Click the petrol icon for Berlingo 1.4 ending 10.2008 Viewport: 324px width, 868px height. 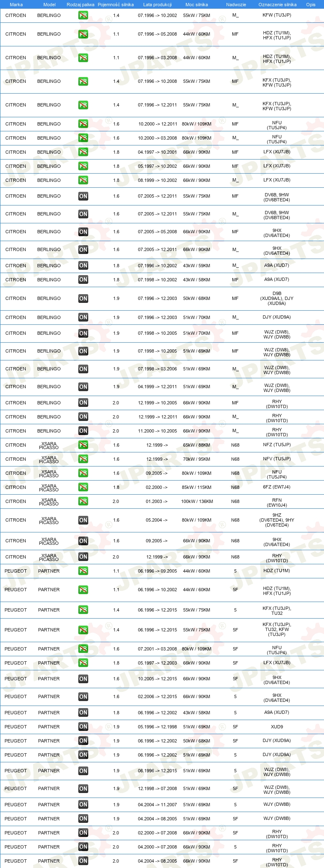click(83, 82)
